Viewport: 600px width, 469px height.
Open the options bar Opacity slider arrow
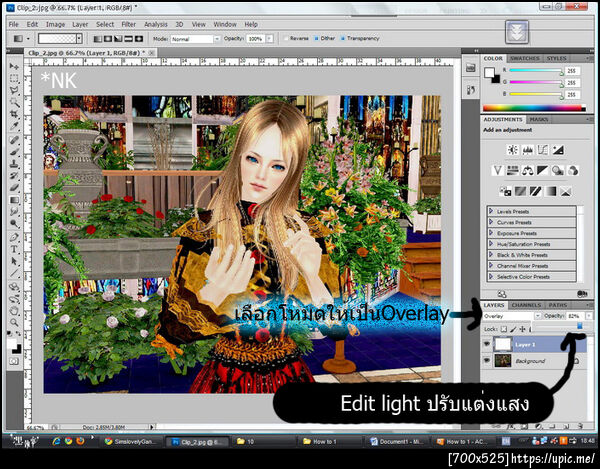click(x=269, y=39)
